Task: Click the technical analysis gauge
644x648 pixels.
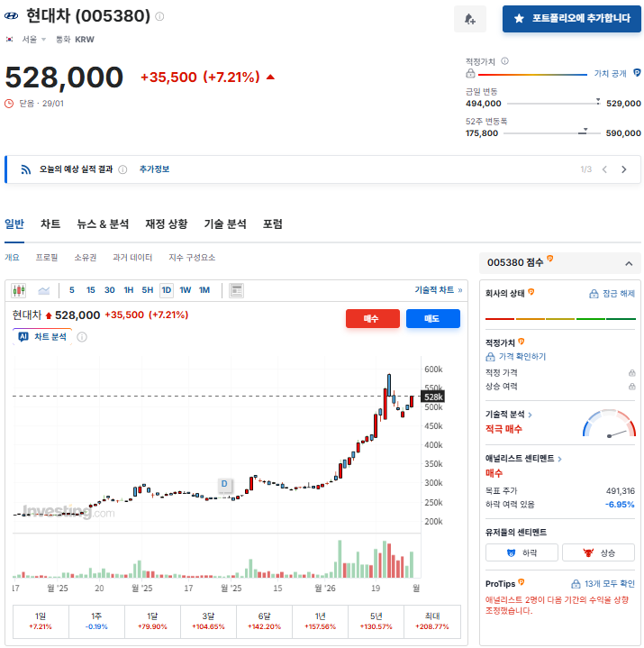Action: (x=609, y=424)
